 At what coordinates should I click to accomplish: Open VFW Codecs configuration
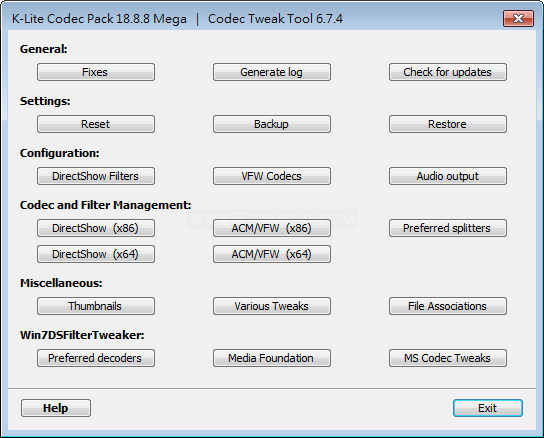tap(272, 176)
